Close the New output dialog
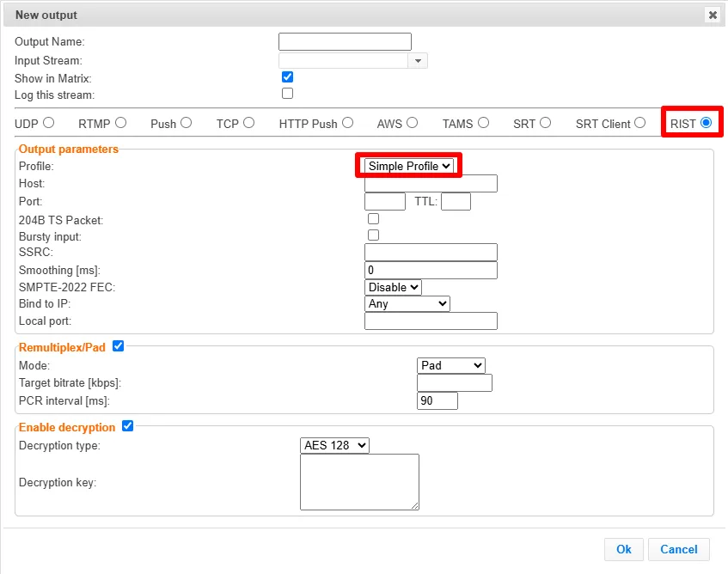The width and height of the screenshot is (728, 574). [x=713, y=15]
